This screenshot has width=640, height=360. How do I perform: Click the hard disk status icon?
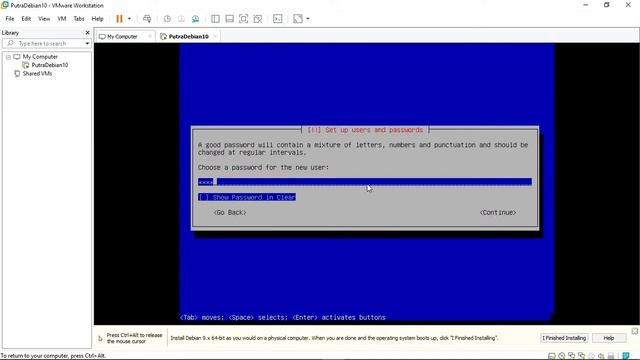click(552, 356)
